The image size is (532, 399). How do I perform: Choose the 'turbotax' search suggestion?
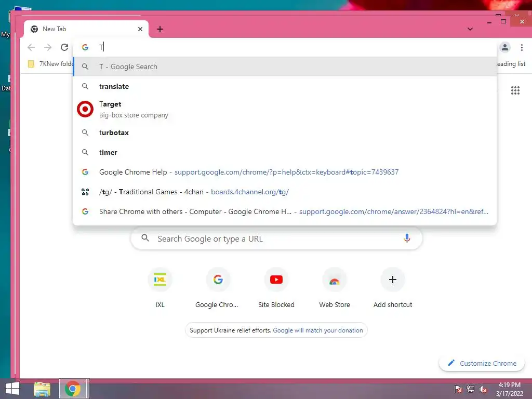(285, 132)
